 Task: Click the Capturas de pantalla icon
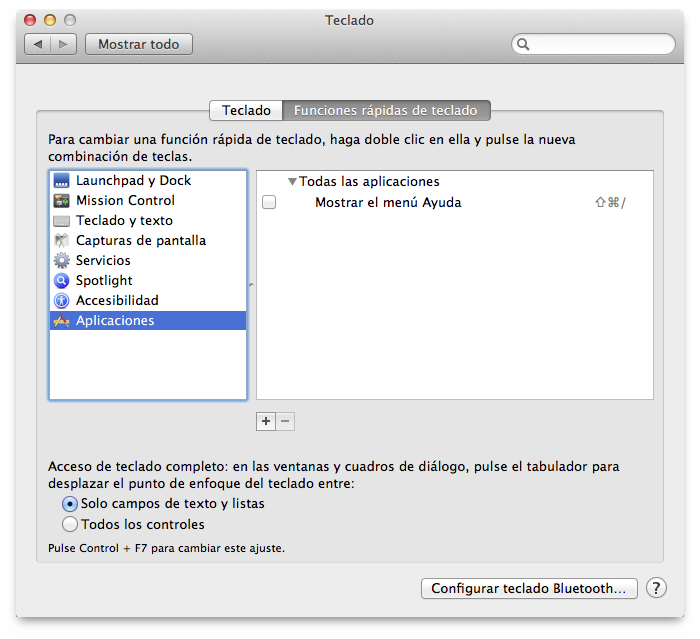click(62, 240)
